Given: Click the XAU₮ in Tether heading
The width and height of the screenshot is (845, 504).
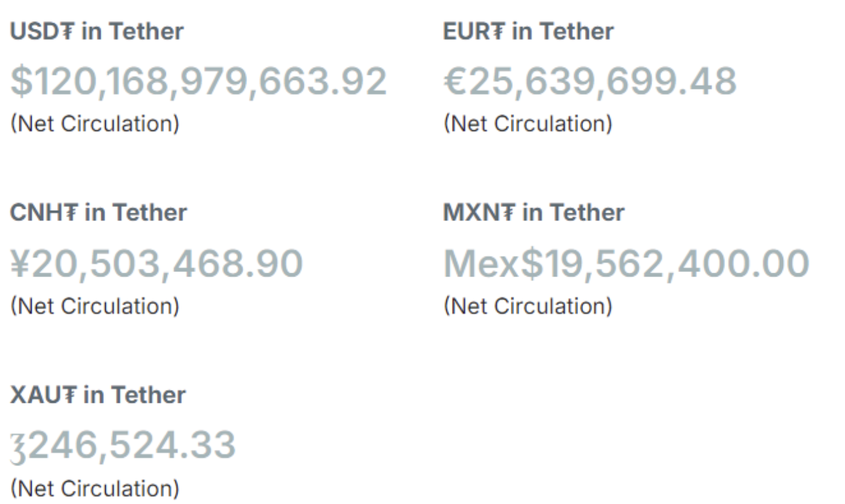Looking at the screenshot, I should pyautogui.click(x=97, y=395).
